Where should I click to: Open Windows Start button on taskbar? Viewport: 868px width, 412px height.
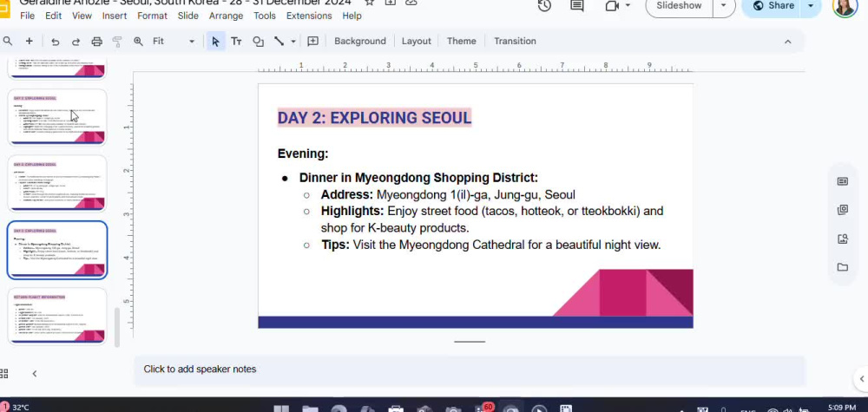coord(281,409)
